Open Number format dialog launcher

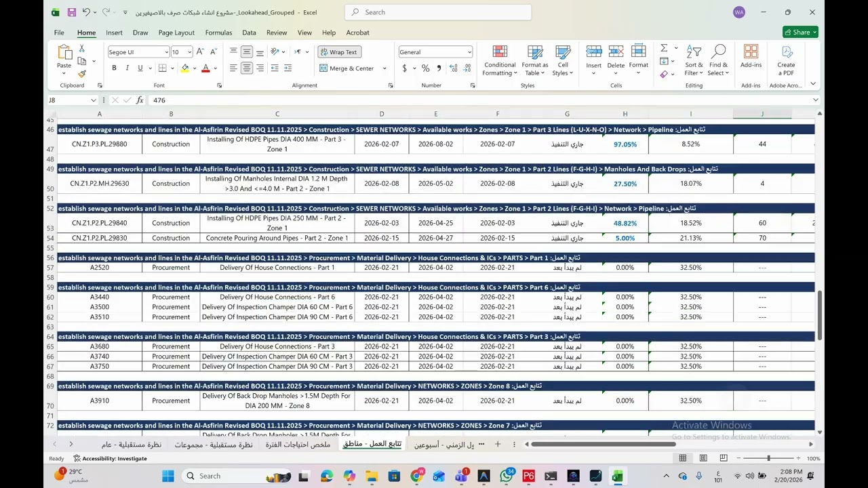(x=473, y=85)
